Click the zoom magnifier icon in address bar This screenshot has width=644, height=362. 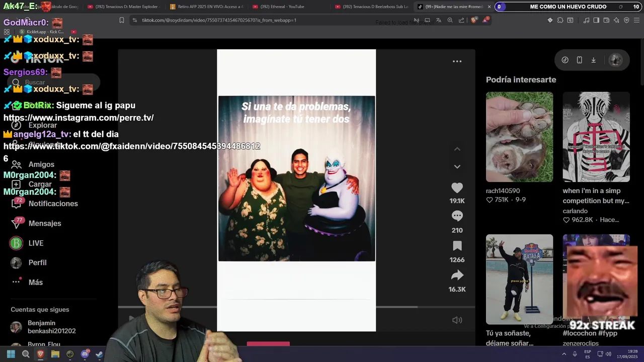[450, 20]
